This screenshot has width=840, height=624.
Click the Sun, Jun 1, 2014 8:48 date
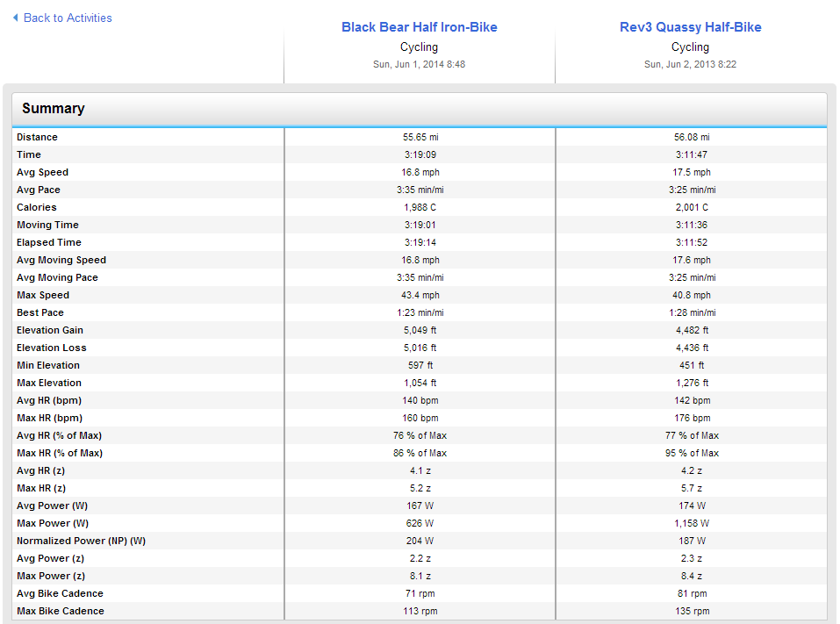(x=419, y=64)
